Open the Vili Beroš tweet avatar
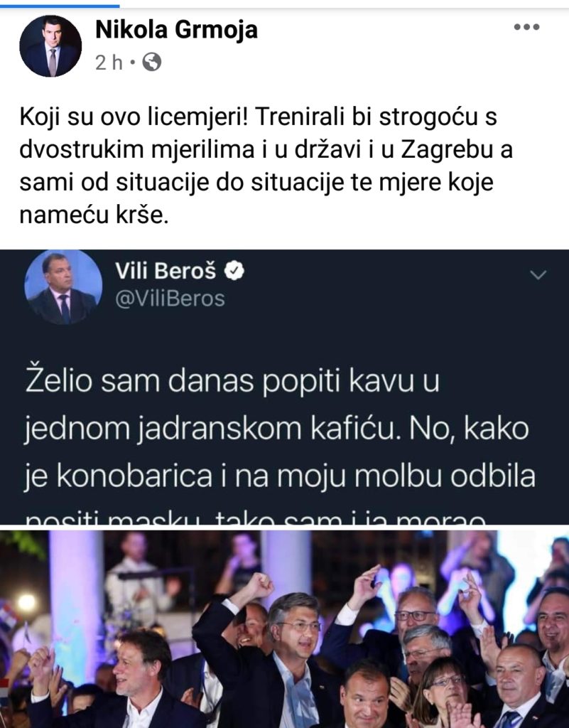 pos(63,288)
